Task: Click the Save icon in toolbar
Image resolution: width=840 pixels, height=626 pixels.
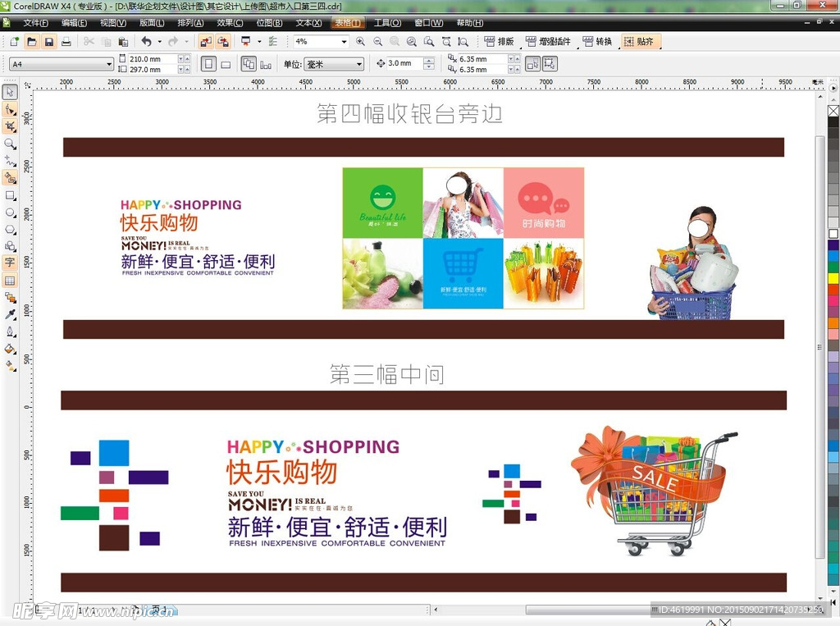Action: click(49, 42)
